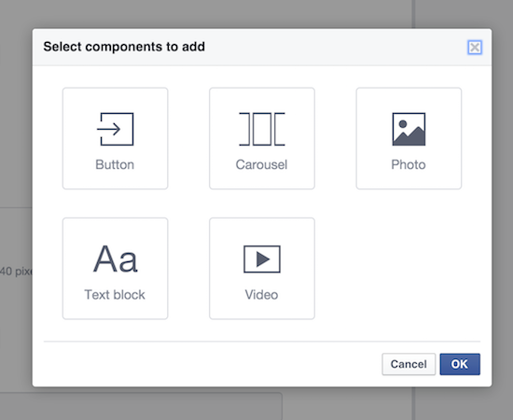Click the "Select components to add" title
The image size is (513, 420).
tap(124, 47)
